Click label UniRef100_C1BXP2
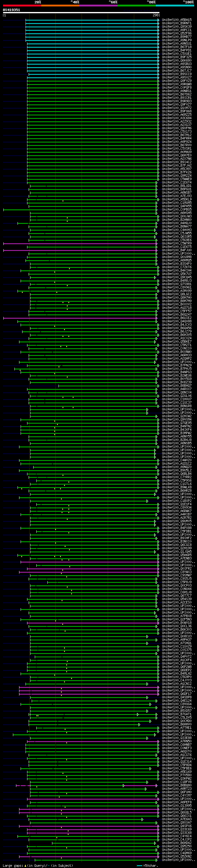Image resolution: width=197 pixels, height=868 pixels. 177,501
